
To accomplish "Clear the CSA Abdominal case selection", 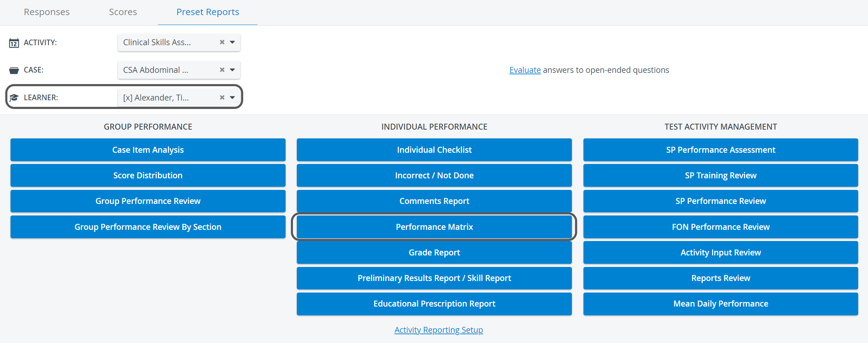I will tap(222, 70).
